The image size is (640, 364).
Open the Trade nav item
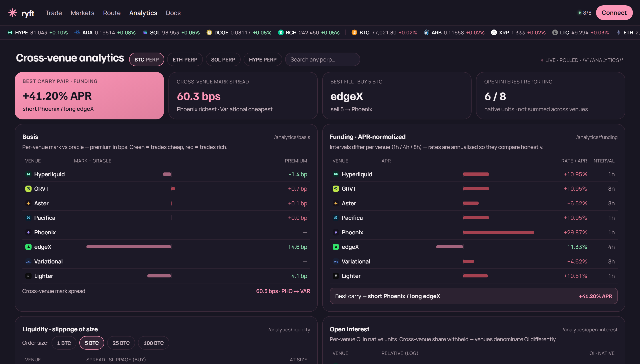pos(54,13)
